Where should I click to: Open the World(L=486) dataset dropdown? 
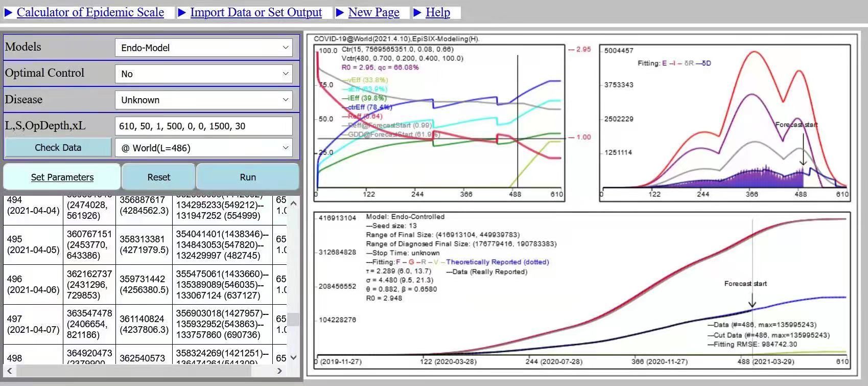(x=204, y=148)
